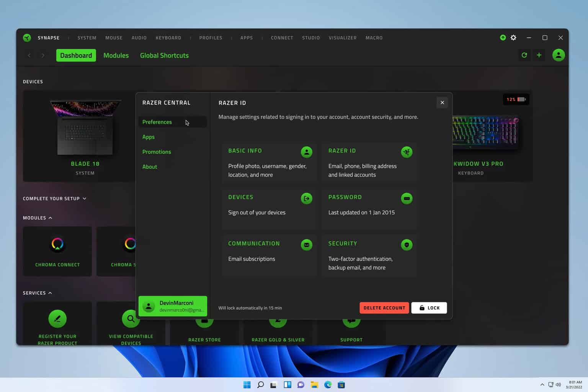Image resolution: width=588 pixels, height=392 pixels.
Task: Click the green update available icon
Action: click(x=503, y=38)
